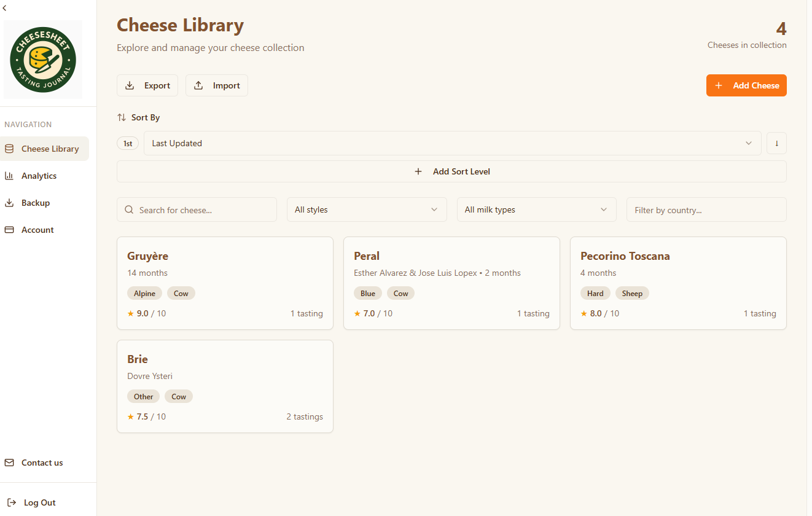Click the Contact us envelope icon
The image size is (812, 516).
pyautogui.click(x=9, y=463)
